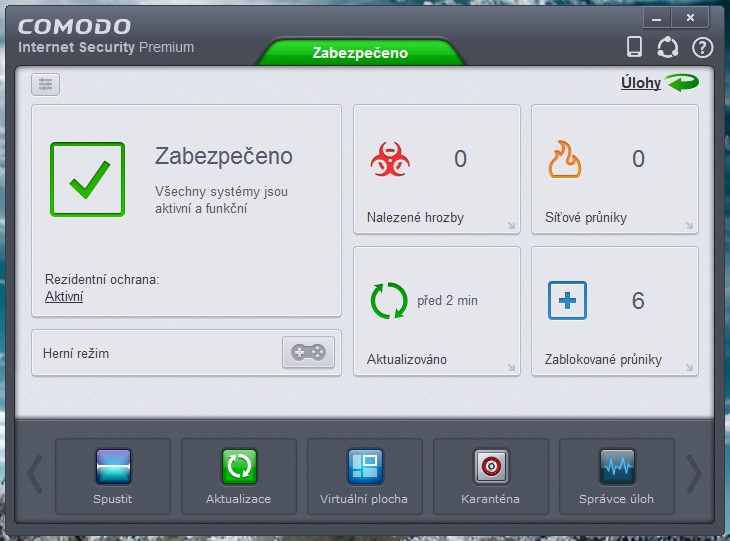Click the red biohazard threats icon

(388, 159)
